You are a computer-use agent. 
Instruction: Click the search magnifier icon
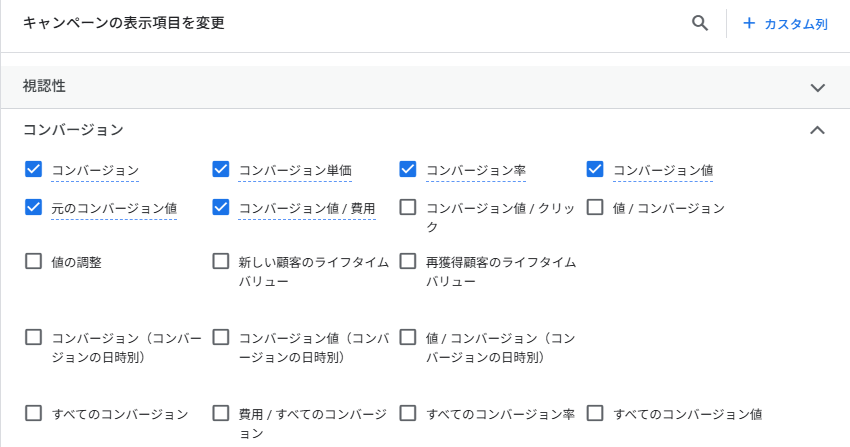click(700, 23)
